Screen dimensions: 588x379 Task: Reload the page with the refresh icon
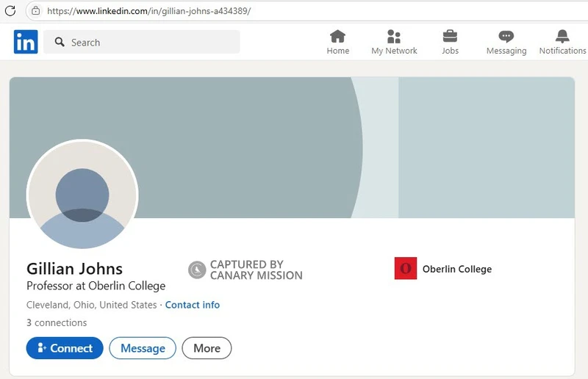tap(10, 10)
